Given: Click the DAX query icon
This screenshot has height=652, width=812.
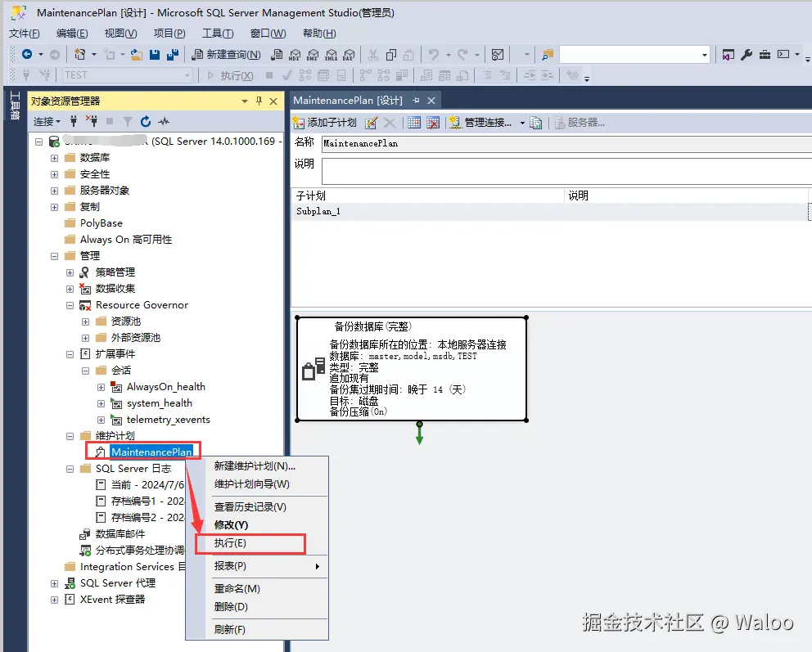Looking at the screenshot, I should tap(349, 54).
